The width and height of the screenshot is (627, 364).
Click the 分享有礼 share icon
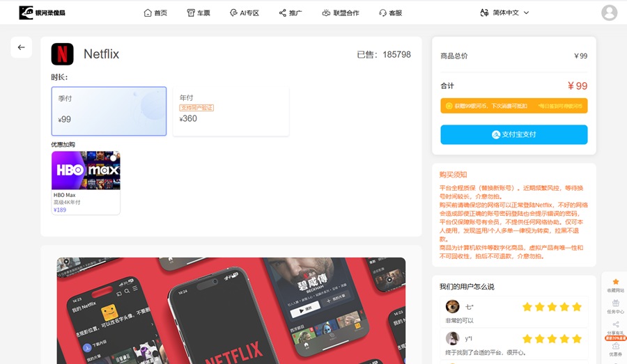click(x=615, y=325)
